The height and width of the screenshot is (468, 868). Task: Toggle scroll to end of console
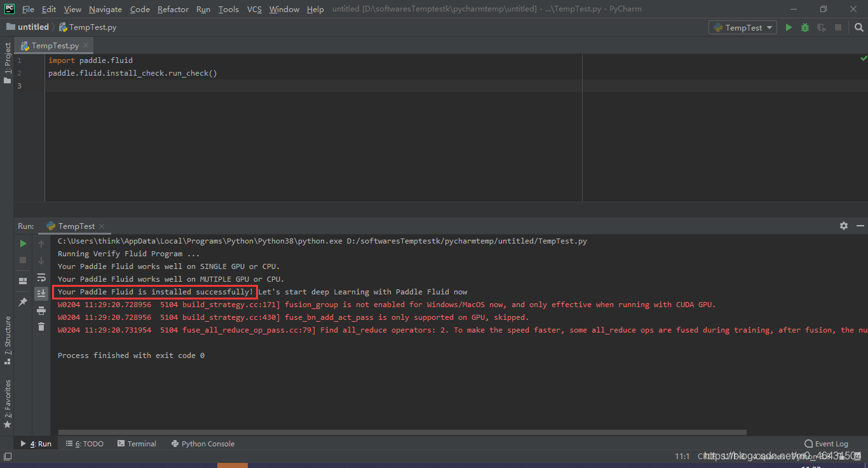point(41,293)
